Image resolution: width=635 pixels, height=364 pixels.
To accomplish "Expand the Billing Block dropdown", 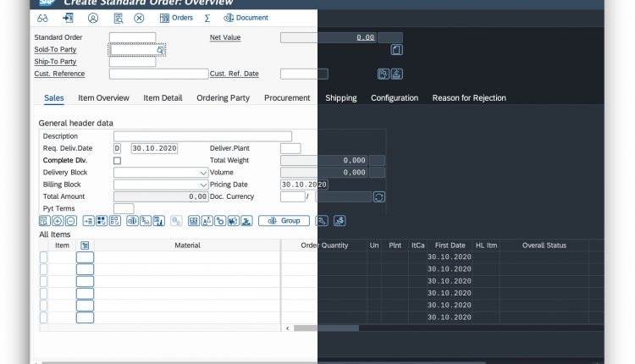I will tap(203, 185).
